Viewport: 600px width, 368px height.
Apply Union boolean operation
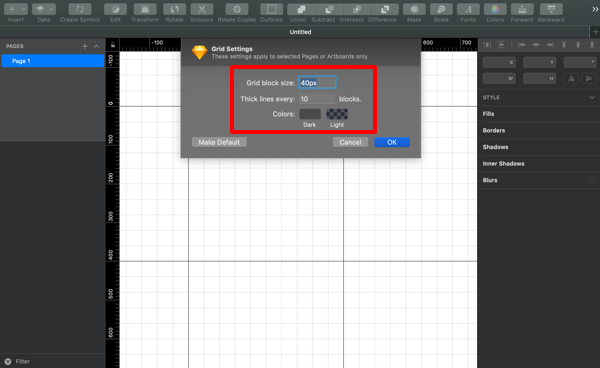tap(302, 9)
